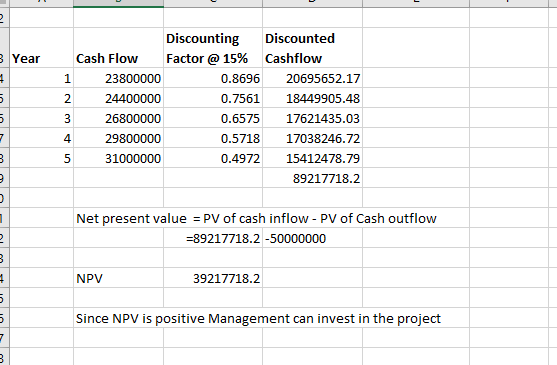
Task: Select the Cash Flow header cell
Action: (118, 48)
